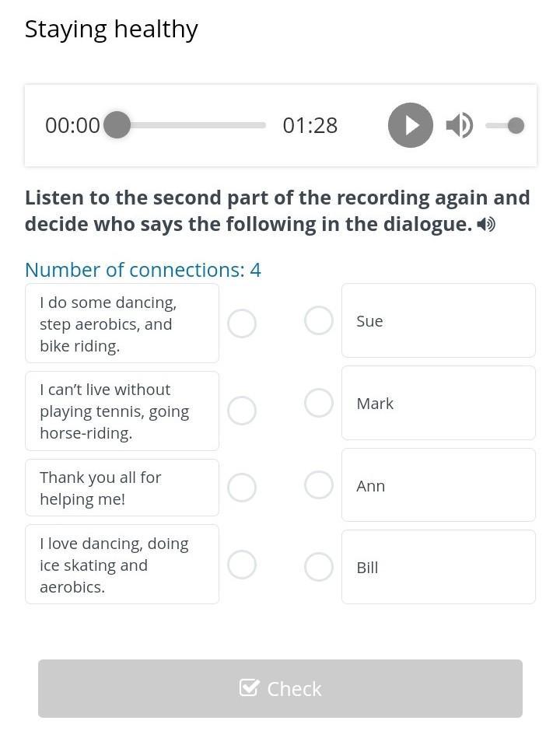This screenshot has height=738, width=560.
Task: Select the connection circle next to Sue
Action: click(x=319, y=320)
